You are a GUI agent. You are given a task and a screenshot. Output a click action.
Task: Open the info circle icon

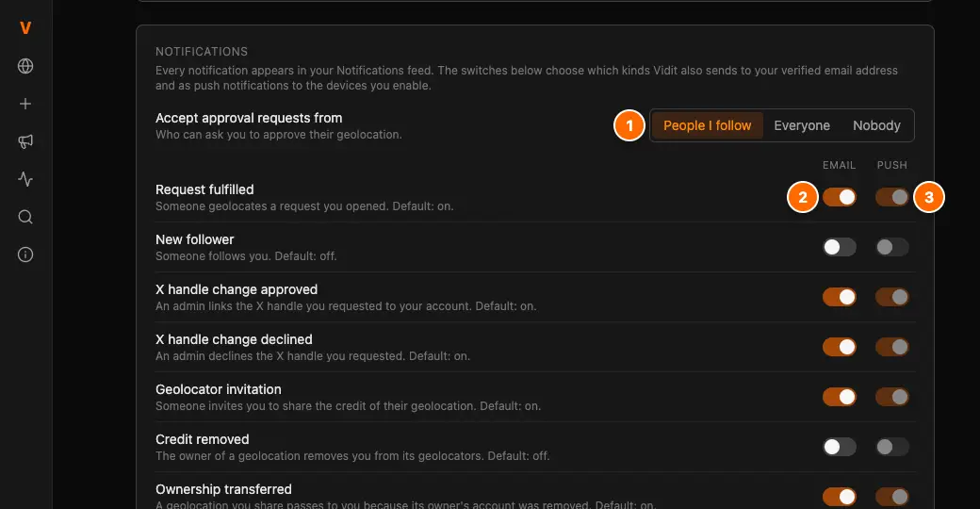click(x=25, y=254)
